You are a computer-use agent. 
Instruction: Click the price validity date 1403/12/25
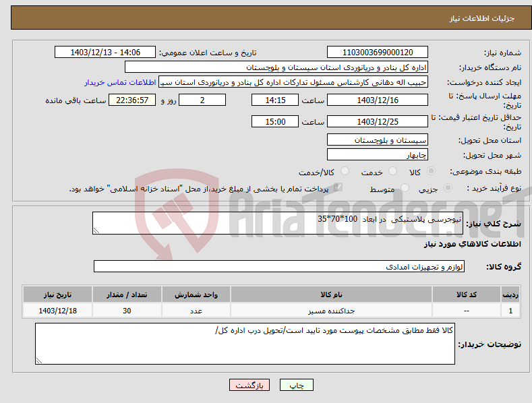(x=378, y=121)
